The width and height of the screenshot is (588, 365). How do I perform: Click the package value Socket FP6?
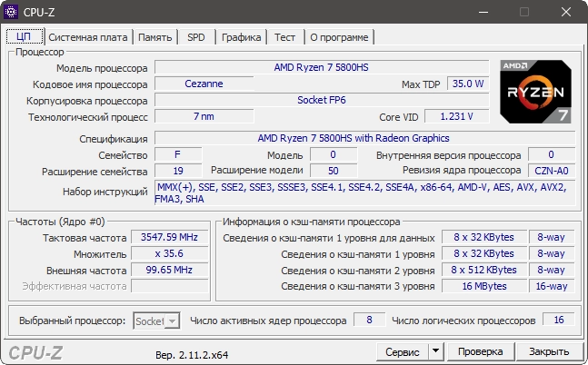(322, 100)
